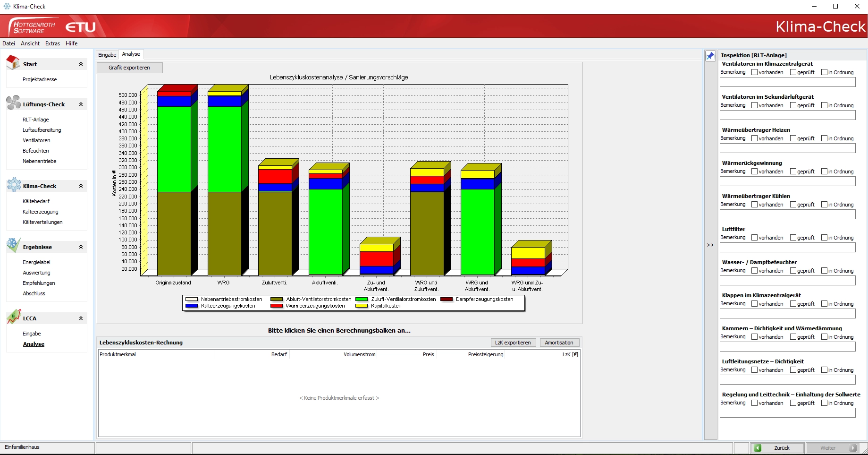
Task: Click the LCCA euro chart icon
Action: point(14,317)
